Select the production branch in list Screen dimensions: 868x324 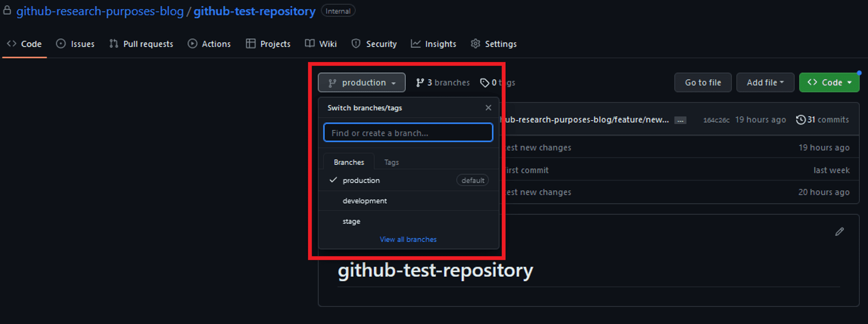tap(361, 180)
